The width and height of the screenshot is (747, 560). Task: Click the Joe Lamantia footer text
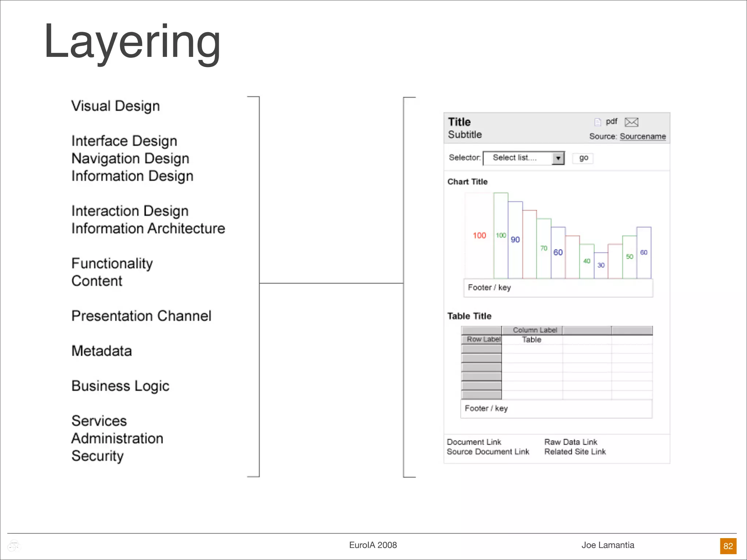click(608, 545)
